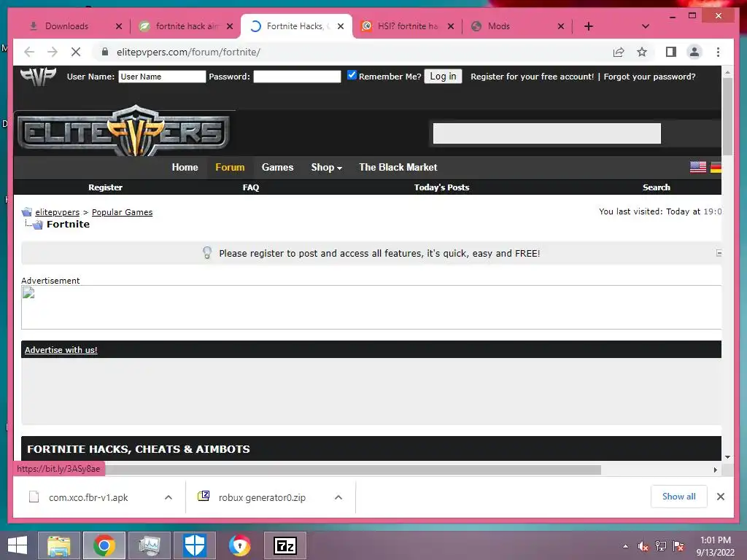Open Windows Start menu
This screenshot has height=560, width=747.
tap(18, 545)
